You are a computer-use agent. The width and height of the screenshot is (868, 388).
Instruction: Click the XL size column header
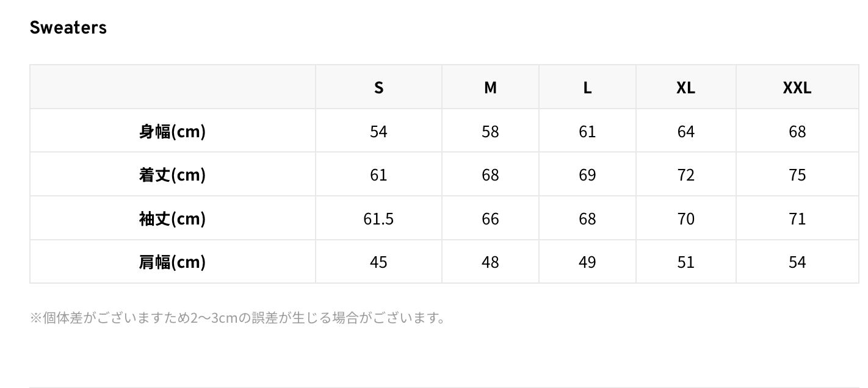[686, 87]
